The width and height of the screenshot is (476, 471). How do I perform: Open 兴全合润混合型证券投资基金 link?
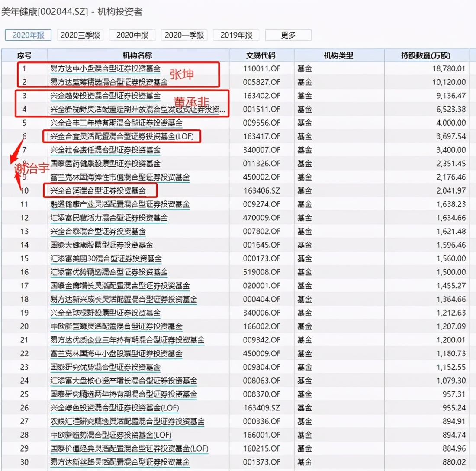[98, 190]
